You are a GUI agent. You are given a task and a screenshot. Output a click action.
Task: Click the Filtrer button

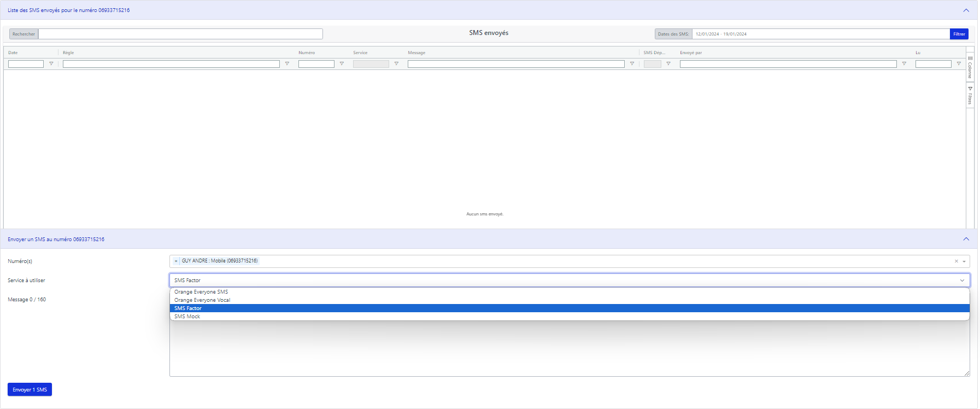(959, 34)
